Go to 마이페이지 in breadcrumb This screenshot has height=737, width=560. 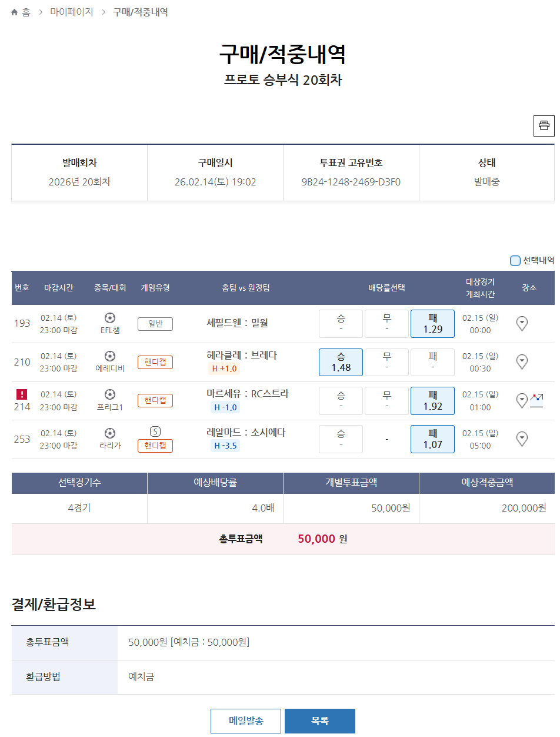point(72,12)
